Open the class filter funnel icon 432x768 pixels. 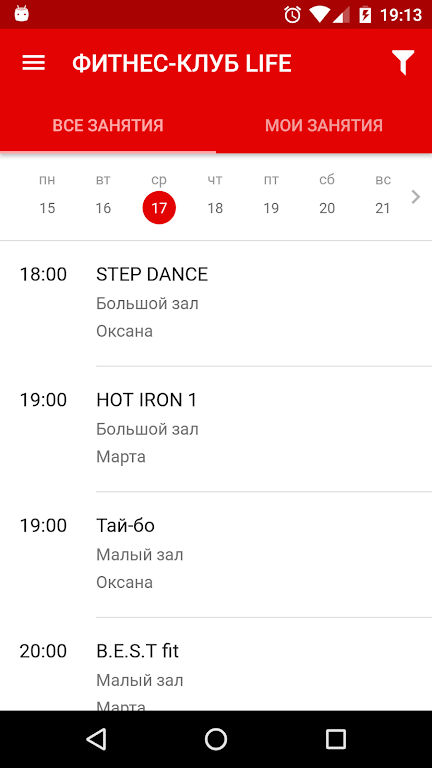(403, 63)
